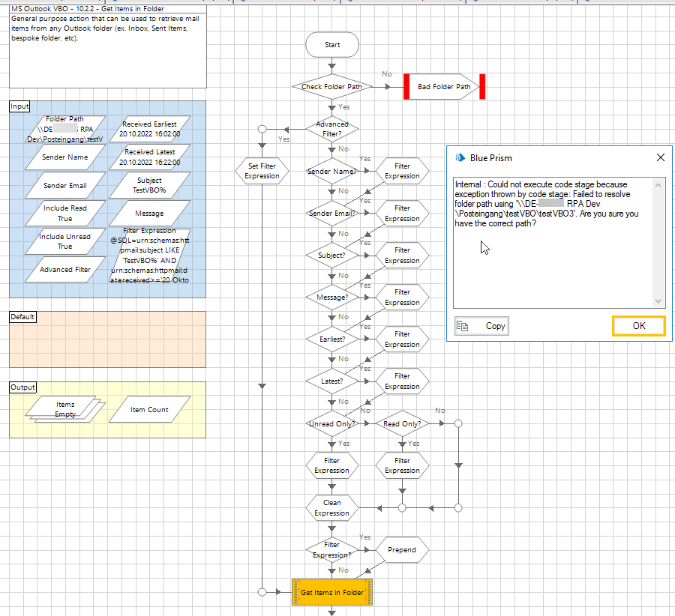Viewport: 675px width, 616px height.
Task: Select the highlighted Get Items in Folder stage
Action: click(x=332, y=592)
